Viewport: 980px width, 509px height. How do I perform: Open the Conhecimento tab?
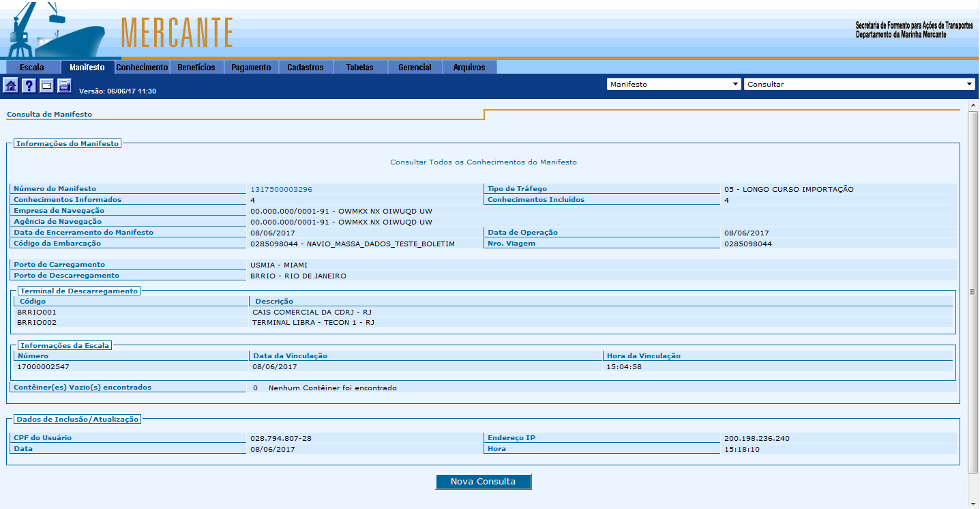tap(142, 68)
